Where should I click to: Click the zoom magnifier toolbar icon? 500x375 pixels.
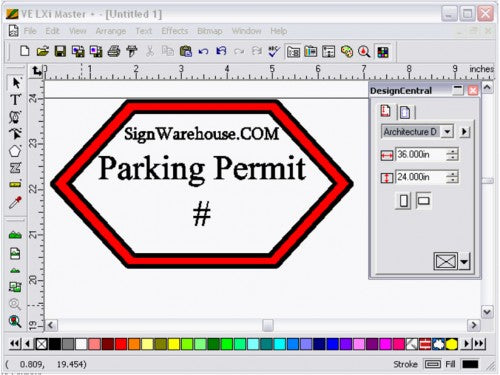pos(364,52)
